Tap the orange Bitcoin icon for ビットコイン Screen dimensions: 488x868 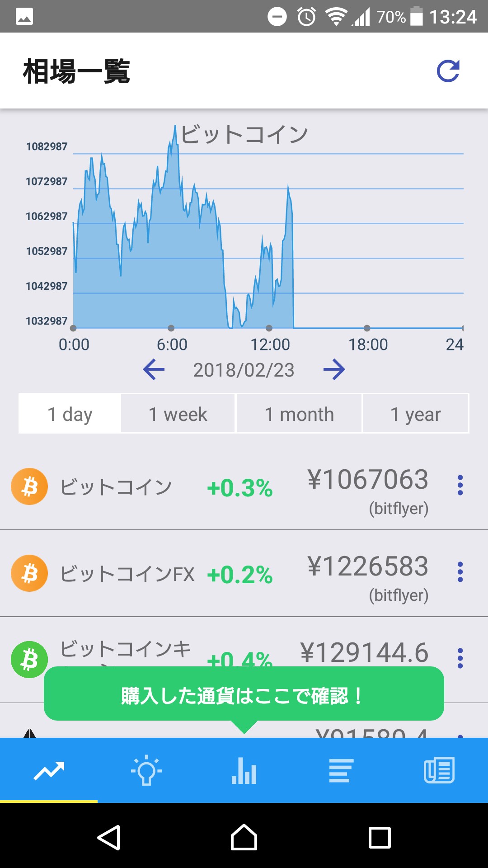29,486
